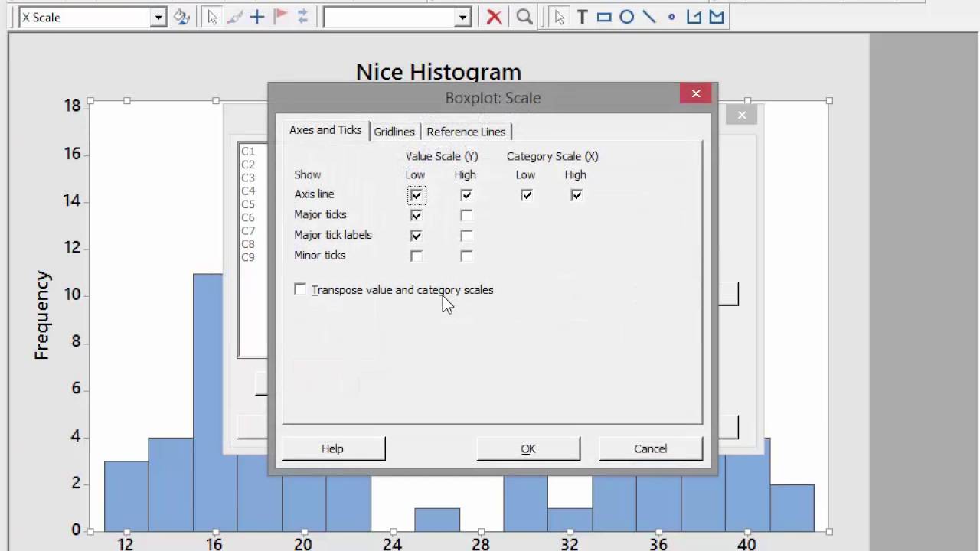The height and width of the screenshot is (551, 980).
Task: Select column C9 in the background list
Action: pyautogui.click(x=248, y=257)
